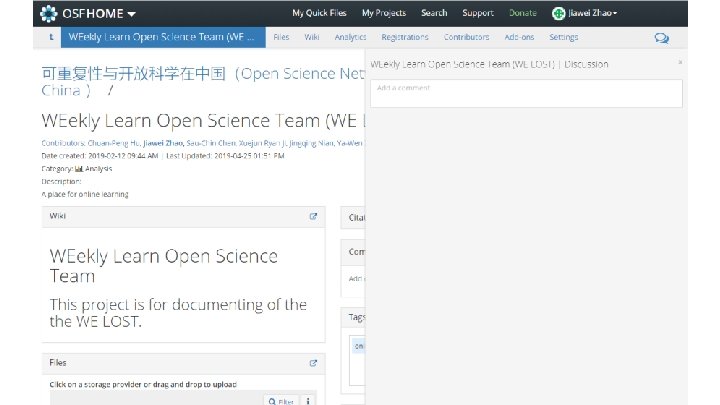720x405 pixels.
Task: Select the WEekly Learn Open Science Team tab
Action: (163, 37)
